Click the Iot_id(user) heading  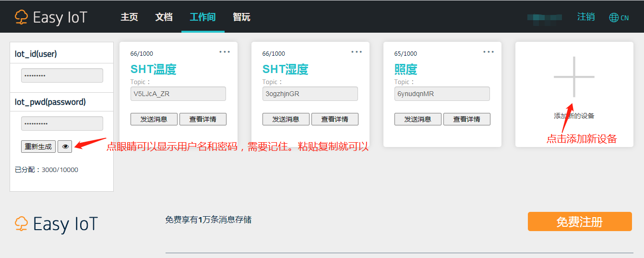(36, 54)
